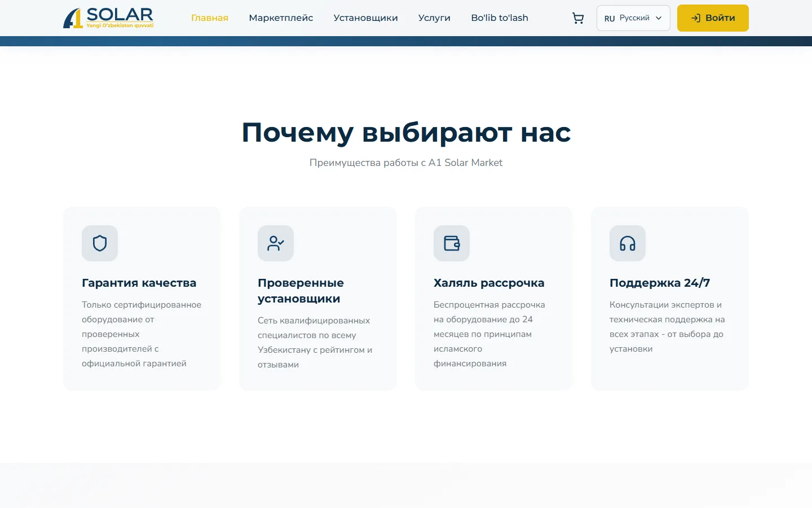812x508 pixels.
Task: Click the user-check icon for Проверенные установщики
Action: [x=276, y=243]
